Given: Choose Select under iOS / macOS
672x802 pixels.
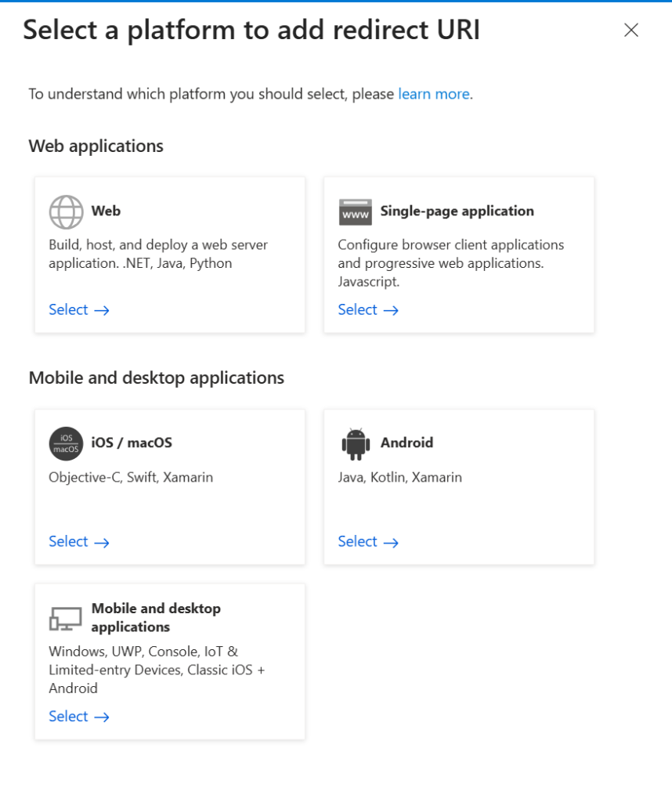Looking at the screenshot, I should click(79, 542).
